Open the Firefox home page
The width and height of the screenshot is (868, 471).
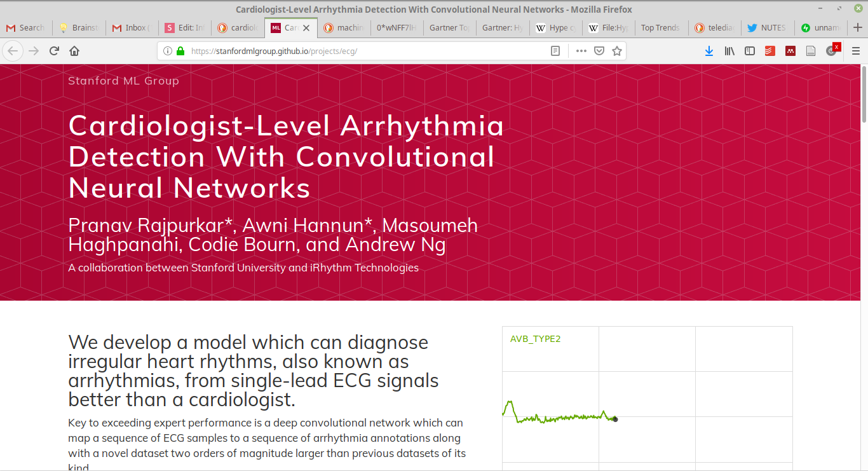[x=74, y=51]
